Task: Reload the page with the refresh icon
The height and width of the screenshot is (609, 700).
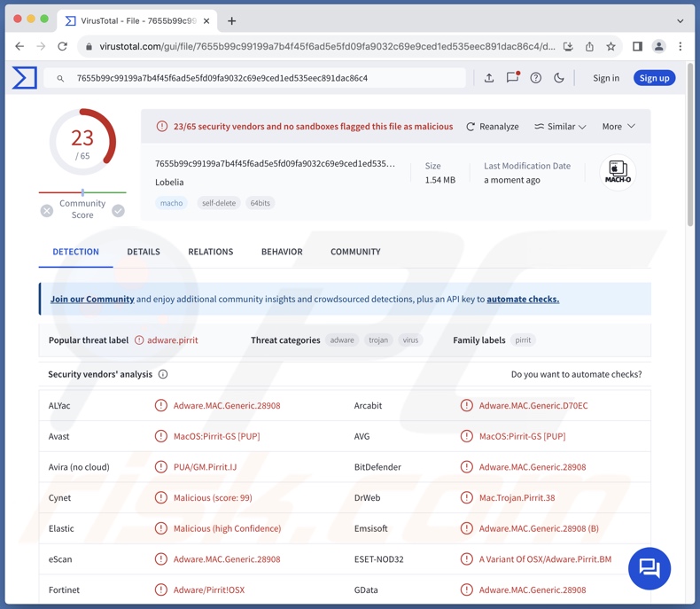Action: pos(63,46)
